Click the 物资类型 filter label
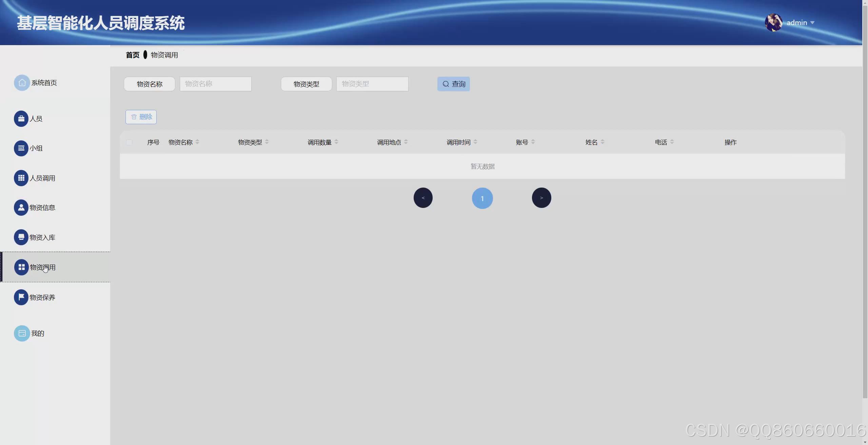Screen dimensions: 868x445 coord(307,84)
